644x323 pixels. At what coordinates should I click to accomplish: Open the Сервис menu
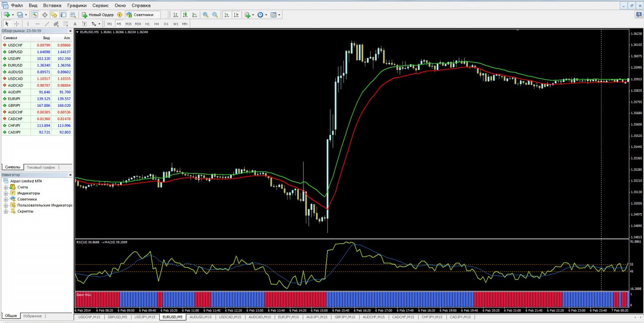click(x=100, y=6)
